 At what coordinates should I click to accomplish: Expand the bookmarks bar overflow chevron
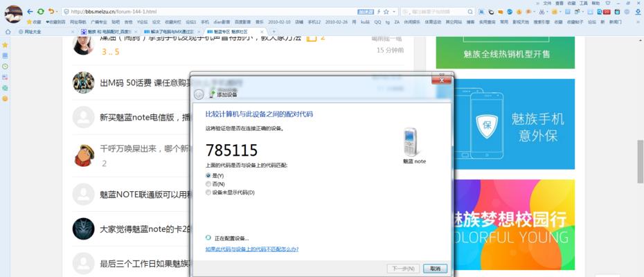click(x=640, y=22)
